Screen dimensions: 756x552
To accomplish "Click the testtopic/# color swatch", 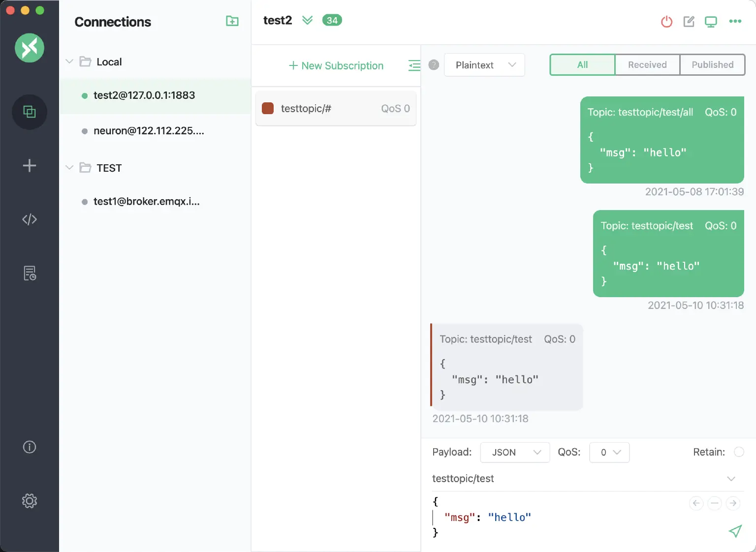I will pyautogui.click(x=268, y=109).
